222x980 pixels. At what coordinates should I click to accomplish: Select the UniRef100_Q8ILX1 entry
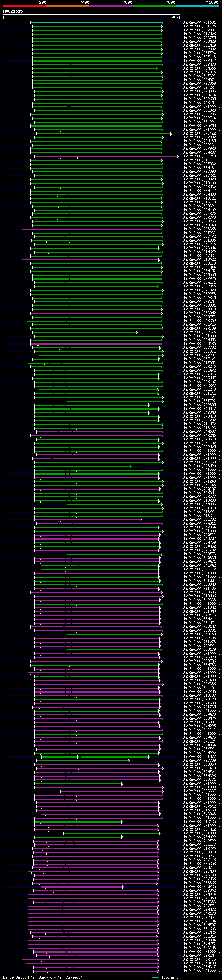(199, 394)
